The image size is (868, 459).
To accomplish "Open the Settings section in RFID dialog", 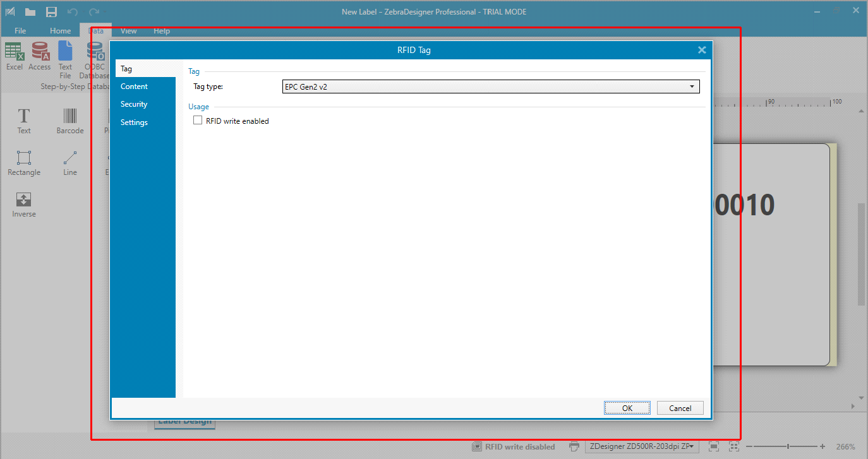I will tap(134, 122).
